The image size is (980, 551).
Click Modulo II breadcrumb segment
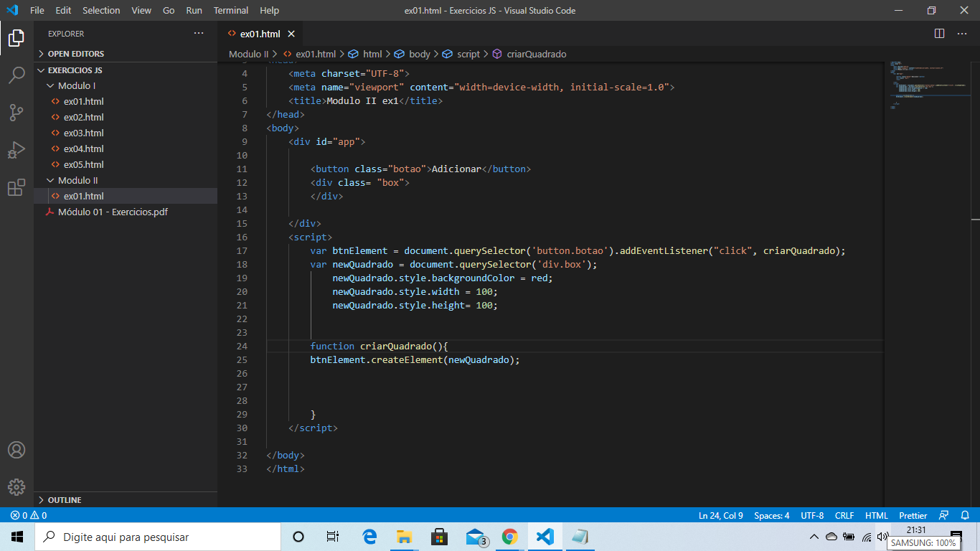pos(248,54)
